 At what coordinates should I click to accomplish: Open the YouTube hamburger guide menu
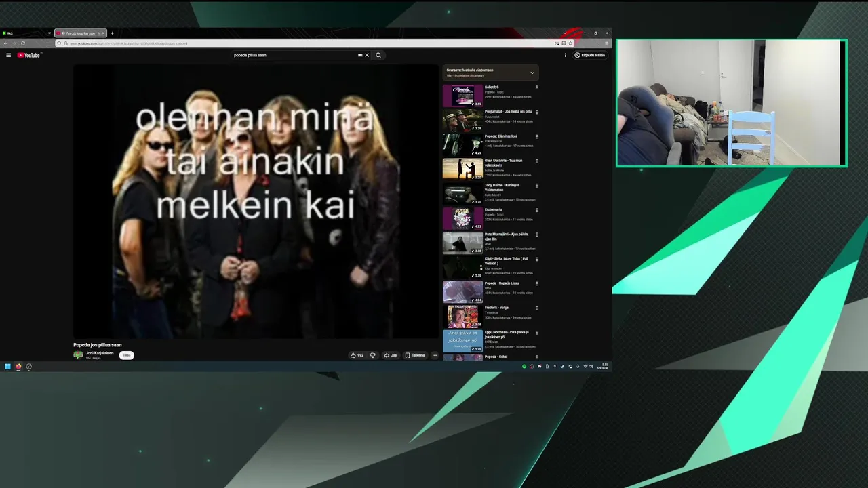click(x=8, y=55)
